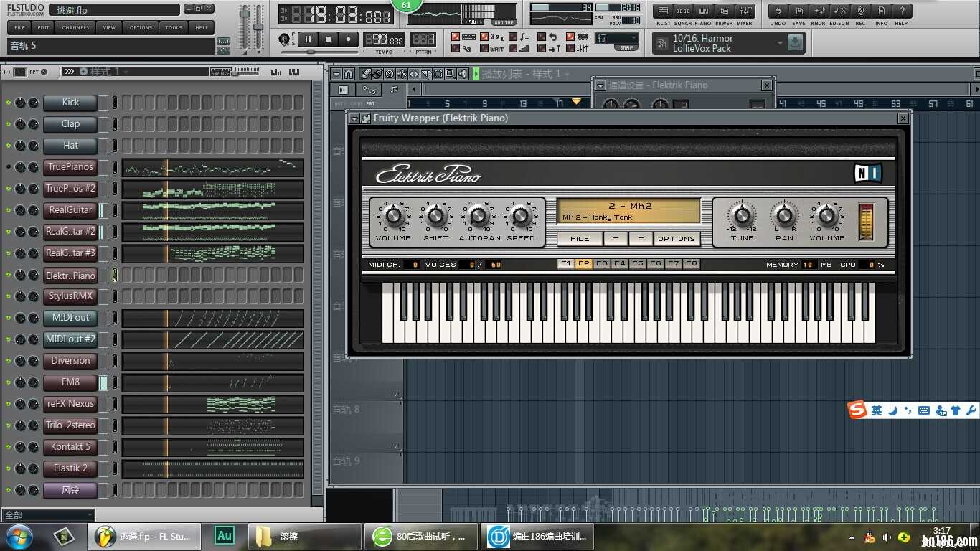This screenshot has width=980, height=551.
Task: Open the keyboard editor icon in step sequencer
Action: pos(294,72)
